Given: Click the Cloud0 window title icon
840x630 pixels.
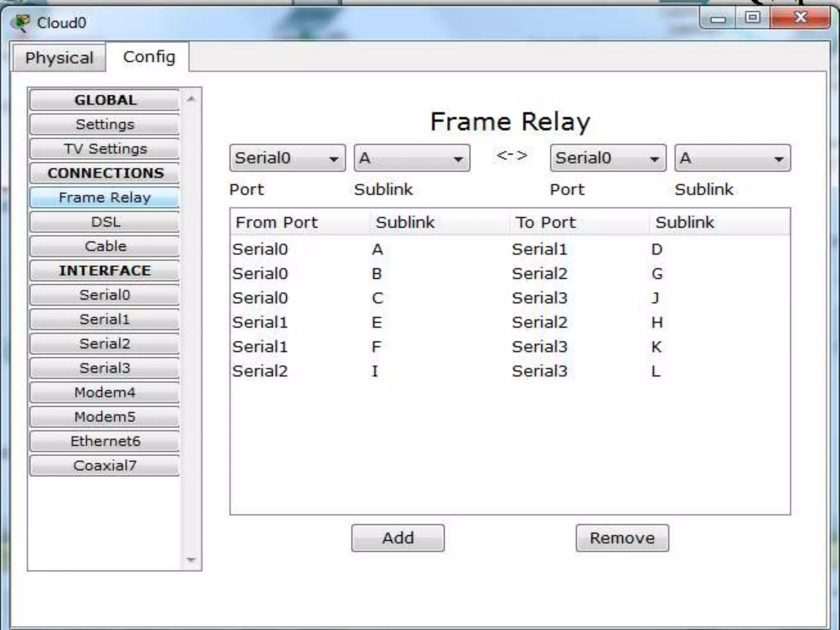Looking at the screenshot, I should pos(21,23).
